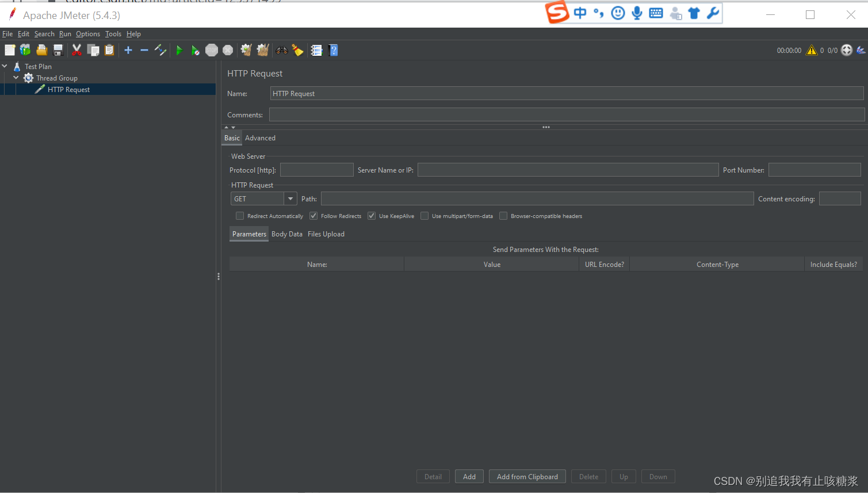Open the Help menu

[x=133, y=34]
